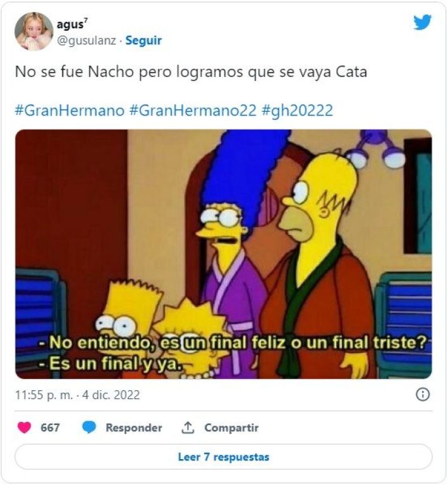Click the Twitter bird logo
The width and height of the screenshot is (448, 485).
click(x=423, y=22)
